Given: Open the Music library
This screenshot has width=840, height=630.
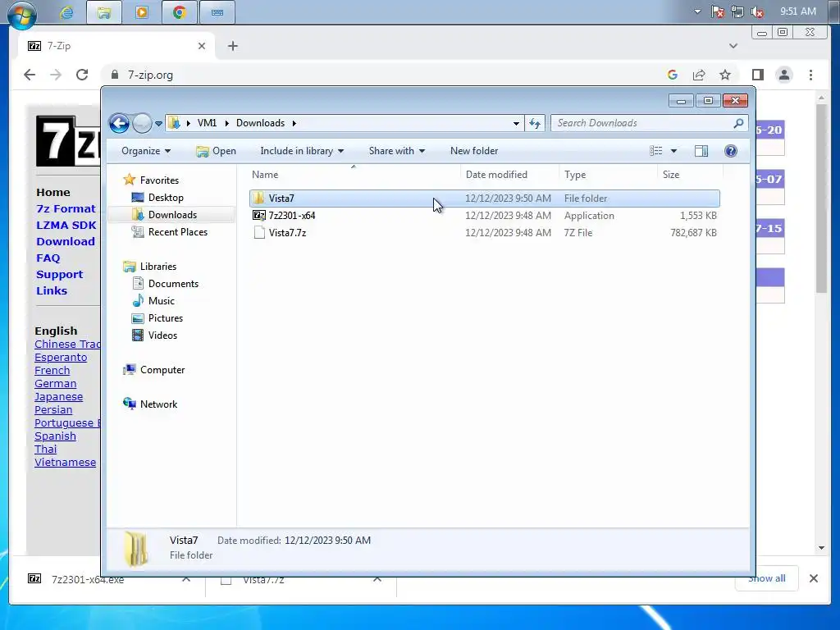Looking at the screenshot, I should pos(162,300).
